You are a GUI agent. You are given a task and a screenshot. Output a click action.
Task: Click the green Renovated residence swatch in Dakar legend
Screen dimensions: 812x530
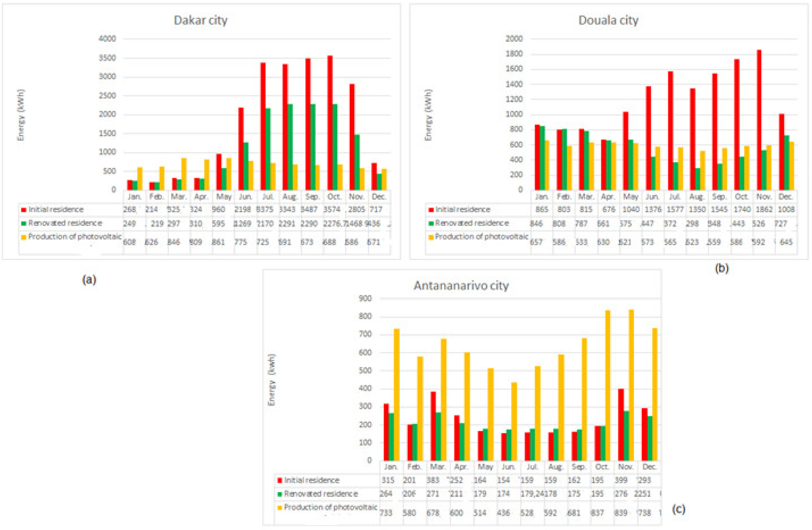click(x=24, y=224)
